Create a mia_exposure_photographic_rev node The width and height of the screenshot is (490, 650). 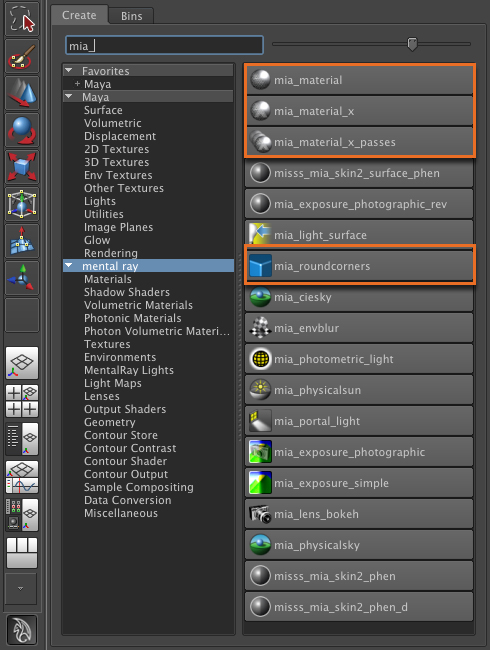(x=359, y=204)
